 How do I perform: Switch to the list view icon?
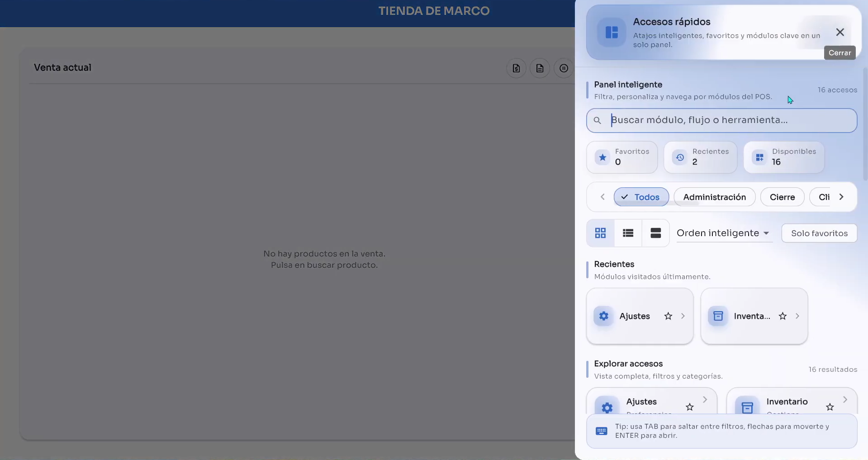pyautogui.click(x=627, y=233)
